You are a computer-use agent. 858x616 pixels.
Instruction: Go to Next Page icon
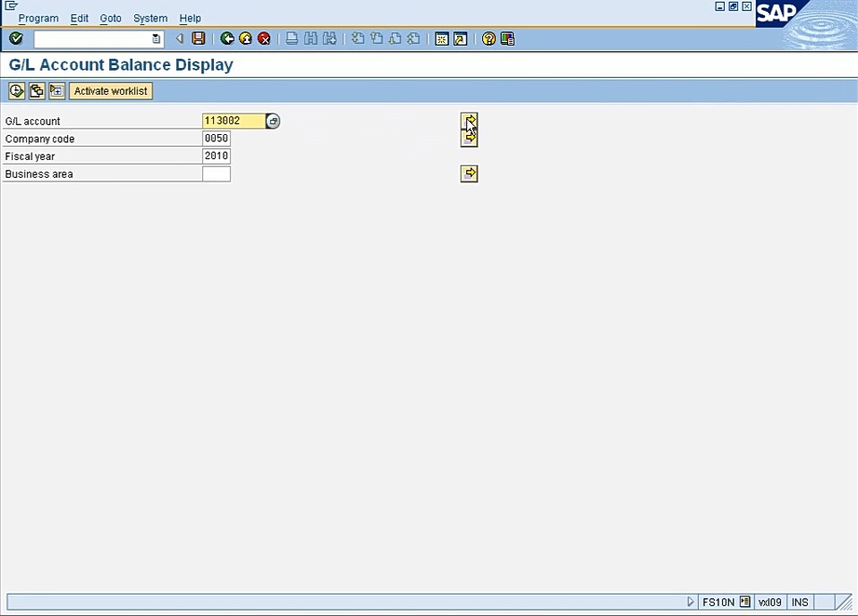pyautogui.click(x=395, y=38)
